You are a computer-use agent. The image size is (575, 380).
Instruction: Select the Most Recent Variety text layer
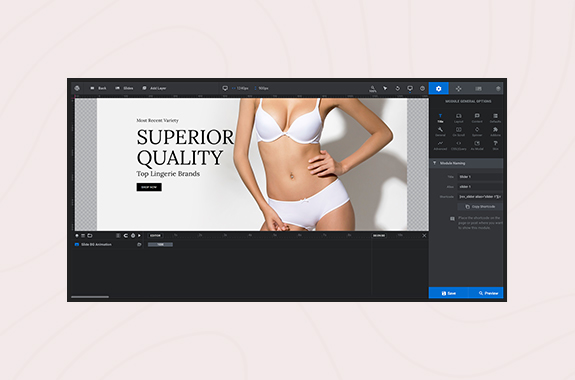coord(157,120)
